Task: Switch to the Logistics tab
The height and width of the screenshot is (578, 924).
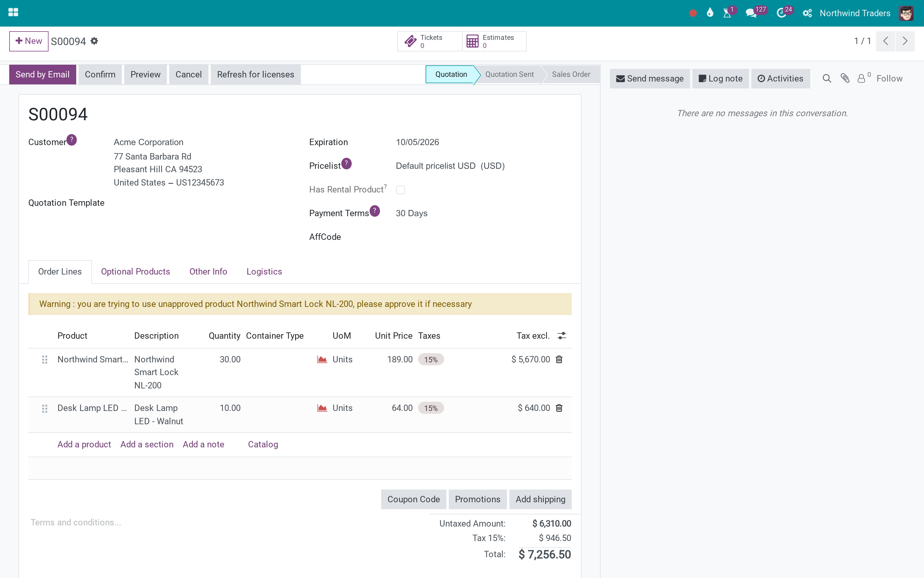Action: click(264, 271)
